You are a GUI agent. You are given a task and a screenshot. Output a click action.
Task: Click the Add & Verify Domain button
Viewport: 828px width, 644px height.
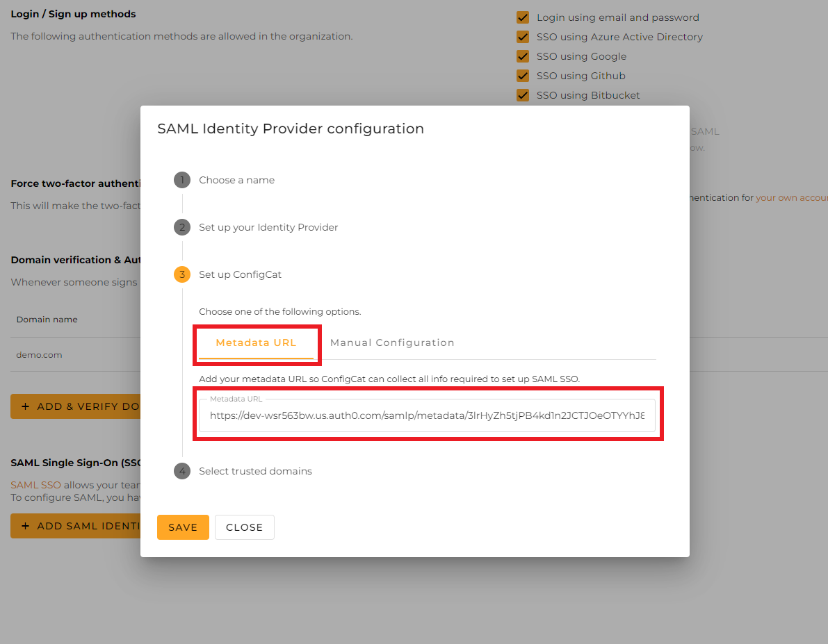(75, 406)
